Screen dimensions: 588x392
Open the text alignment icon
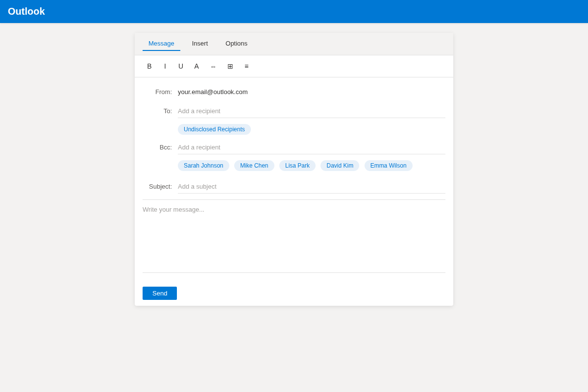[x=246, y=66]
